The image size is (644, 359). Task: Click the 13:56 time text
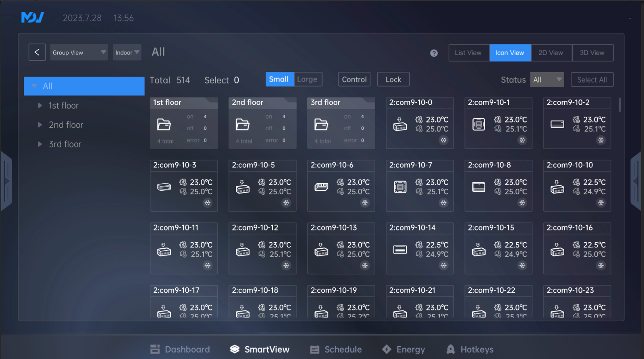click(123, 18)
